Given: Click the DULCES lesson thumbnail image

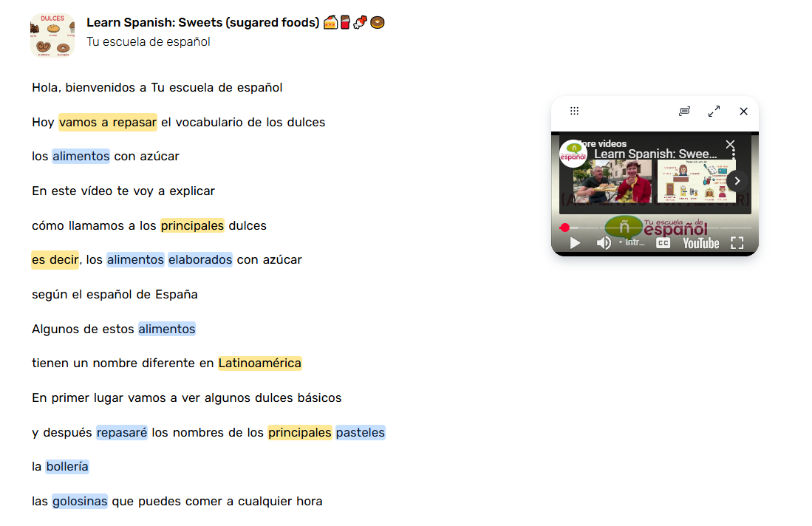Looking at the screenshot, I should 52,35.
